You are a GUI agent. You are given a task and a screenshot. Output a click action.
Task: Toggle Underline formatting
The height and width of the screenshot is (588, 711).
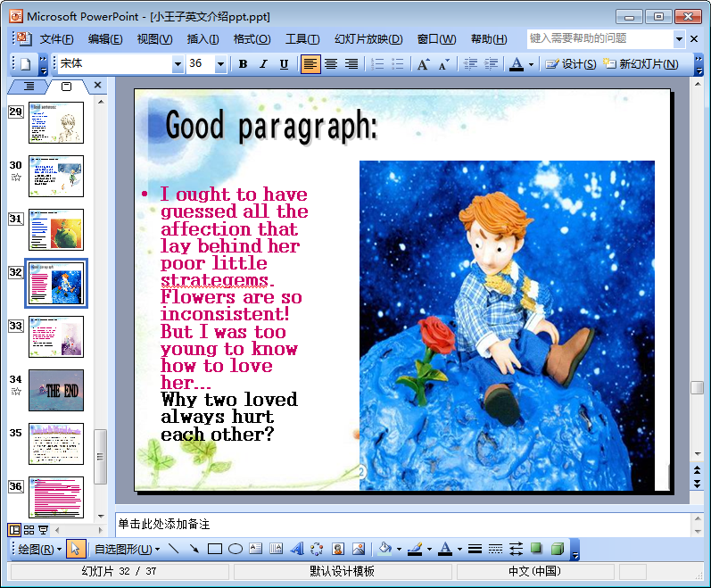click(x=284, y=64)
